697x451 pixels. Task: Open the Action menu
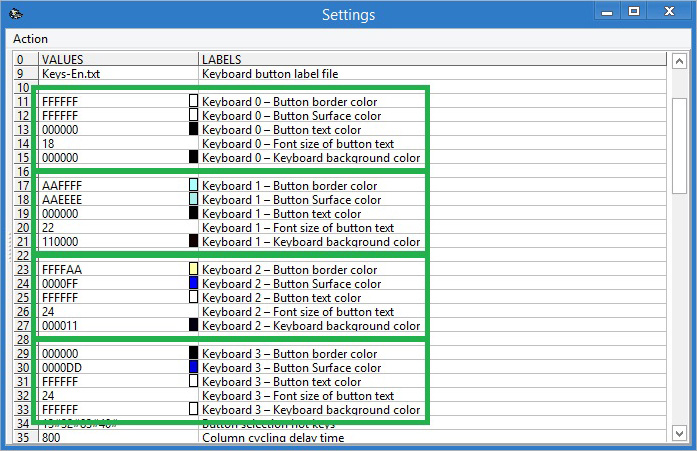pos(30,39)
